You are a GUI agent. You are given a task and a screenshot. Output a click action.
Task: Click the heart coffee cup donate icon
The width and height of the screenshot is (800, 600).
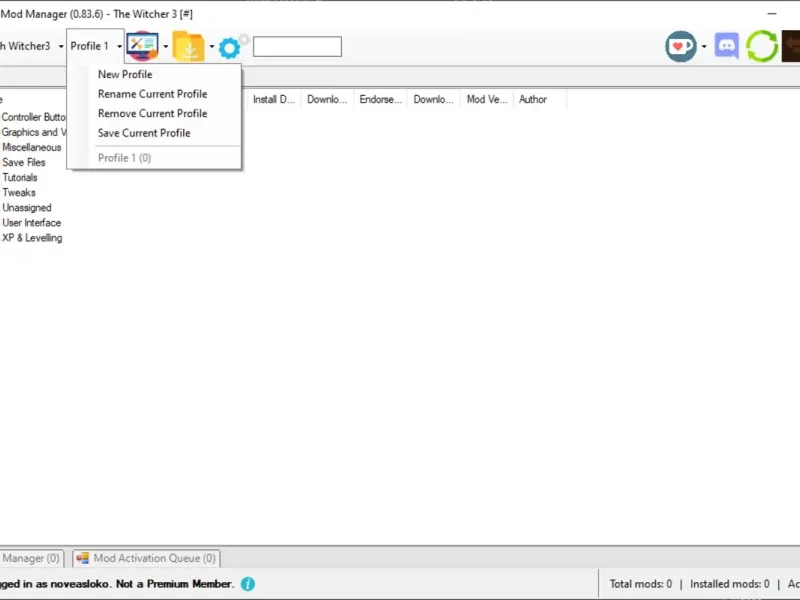coord(681,46)
